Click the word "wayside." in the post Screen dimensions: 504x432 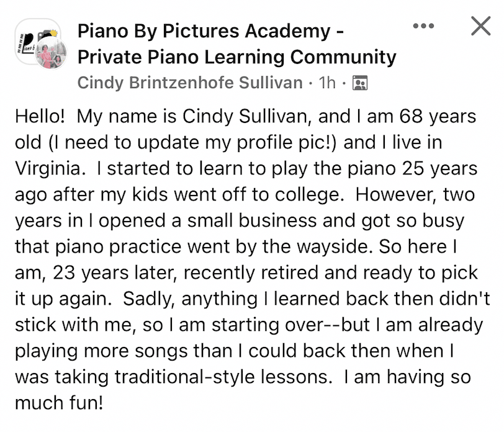click(335, 247)
